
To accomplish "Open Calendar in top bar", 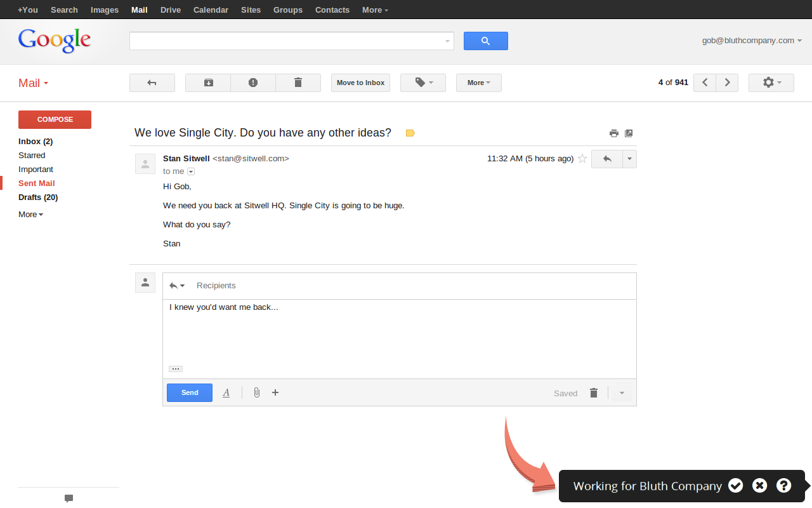I will 211,10.
